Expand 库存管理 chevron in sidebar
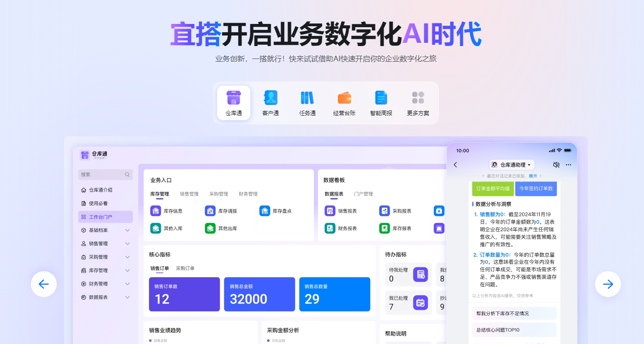644x344 pixels. click(x=128, y=270)
